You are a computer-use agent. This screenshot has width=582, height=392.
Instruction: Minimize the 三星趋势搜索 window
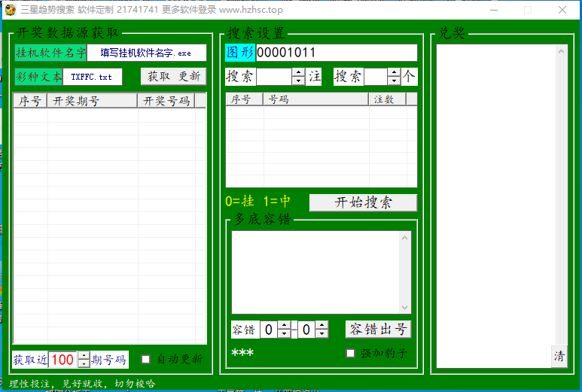tap(494, 10)
